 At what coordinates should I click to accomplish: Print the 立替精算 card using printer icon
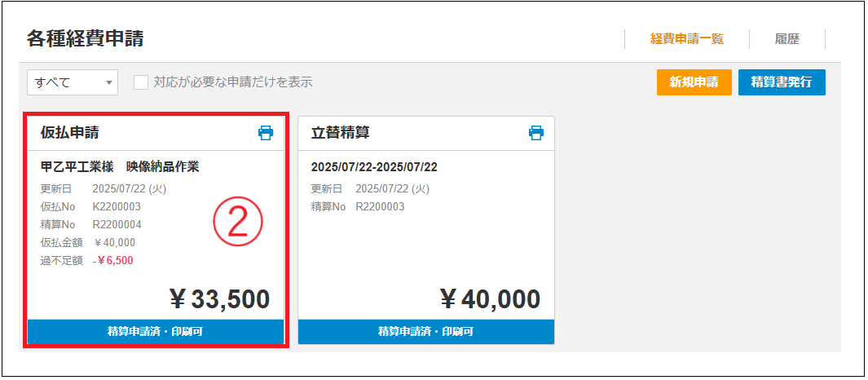pyautogui.click(x=535, y=133)
